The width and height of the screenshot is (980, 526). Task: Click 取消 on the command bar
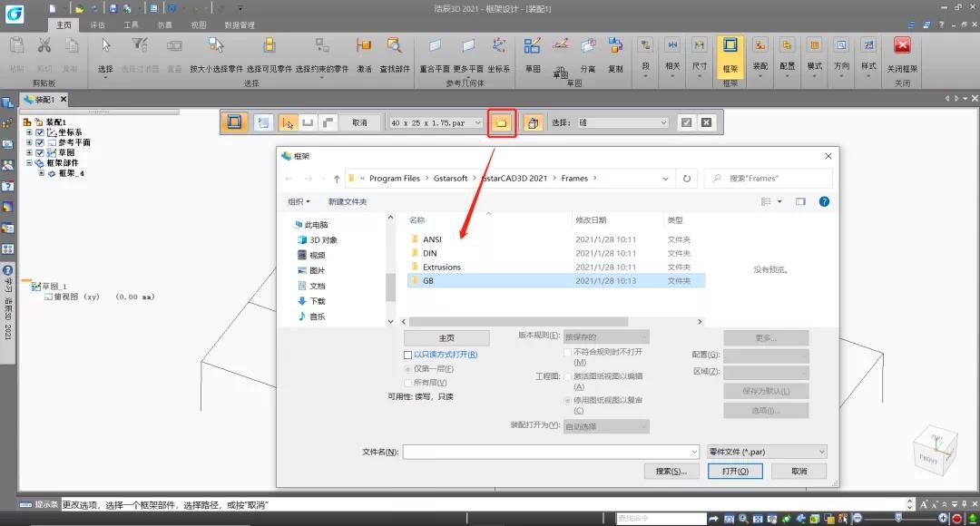click(x=359, y=123)
